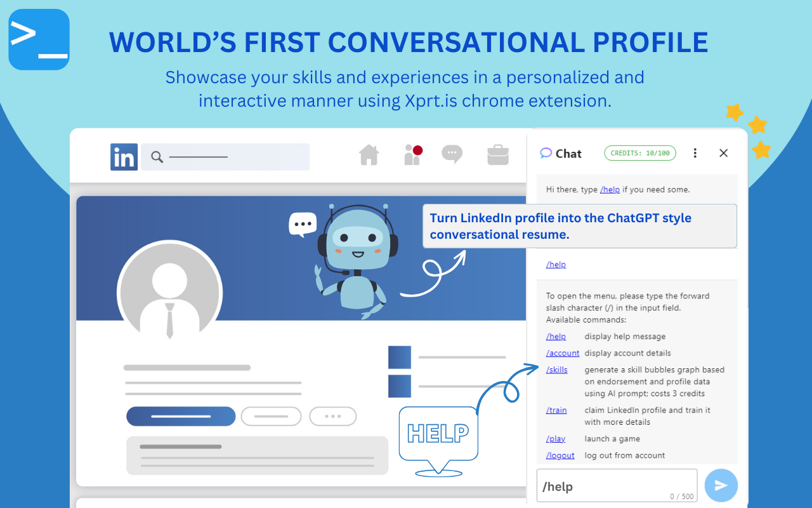The height and width of the screenshot is (508, 812).
Task: Open the /help link in the greeting message
Action: click(610, 189)
